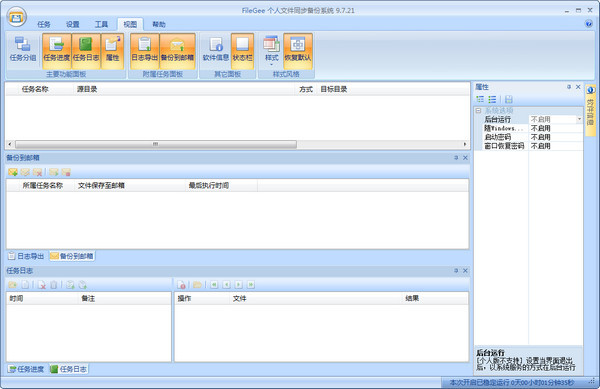Click the 恢复默认 icon

click(x=298, y=50)
